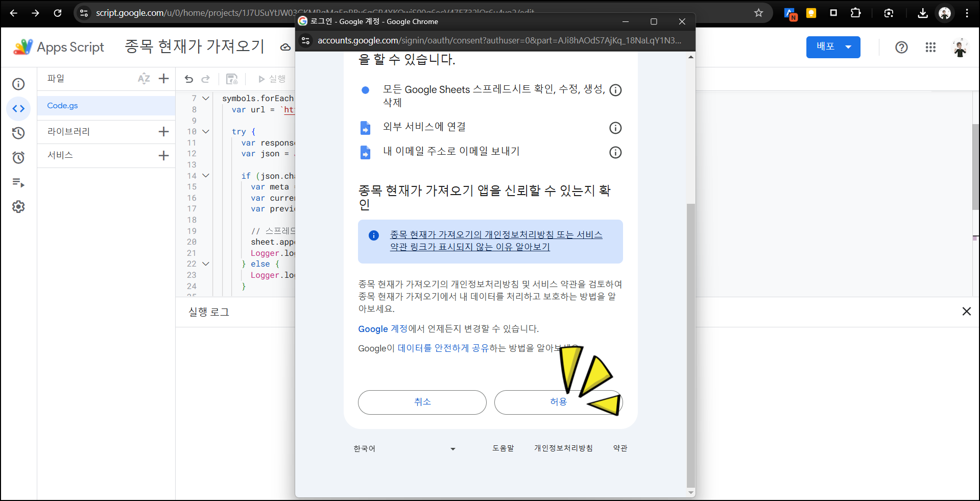
Task: Click the 허용 (Allow) button
Action: (x=558, y=402)
